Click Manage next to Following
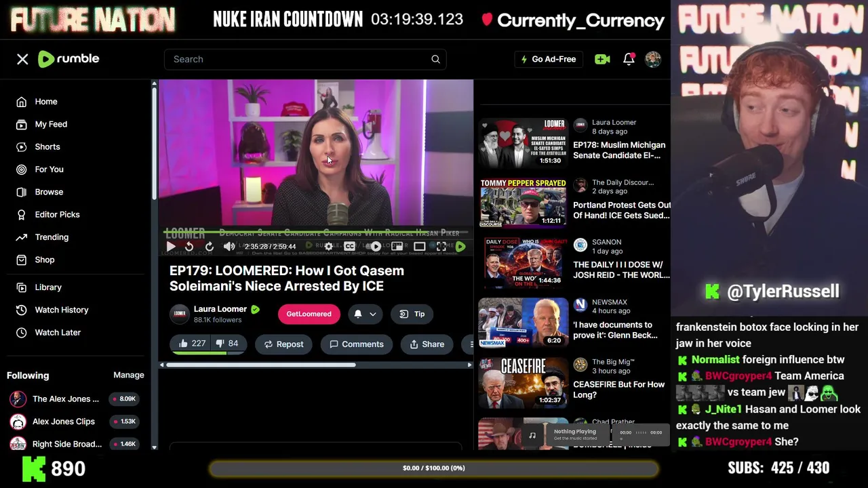The image size is (868, 488). (x=128, y=375)
